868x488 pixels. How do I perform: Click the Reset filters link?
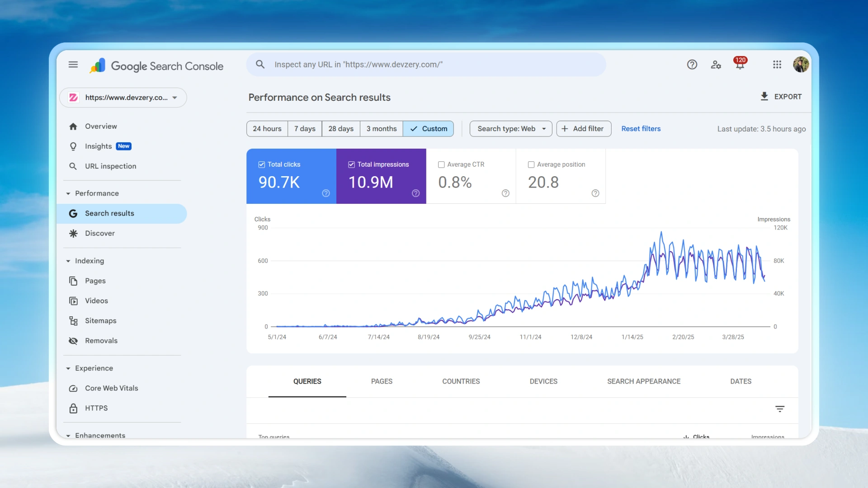(x=641, y=129)
